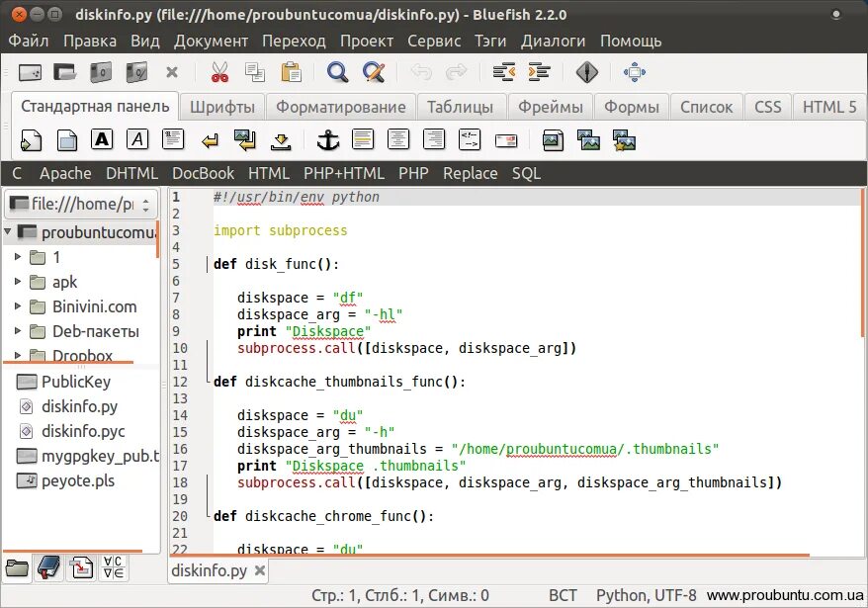Open the Тэги menu
The image size is (868, 608).
(x=490, y=41)
